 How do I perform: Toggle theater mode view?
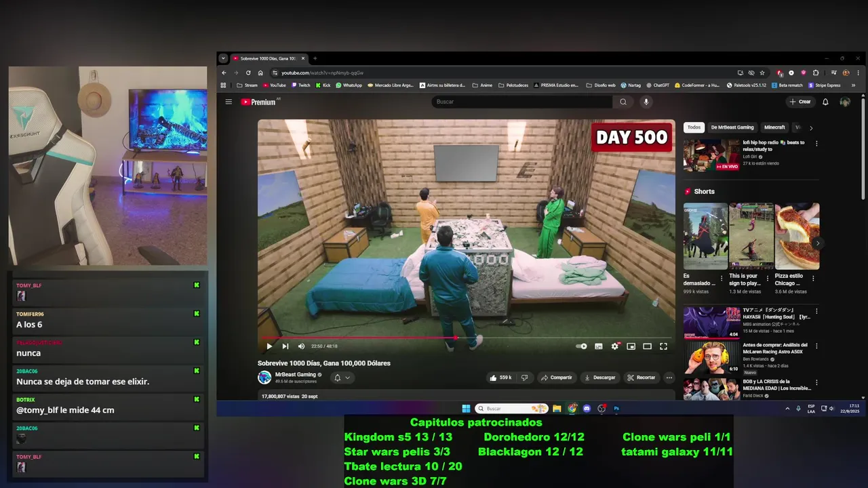[647, 346]
